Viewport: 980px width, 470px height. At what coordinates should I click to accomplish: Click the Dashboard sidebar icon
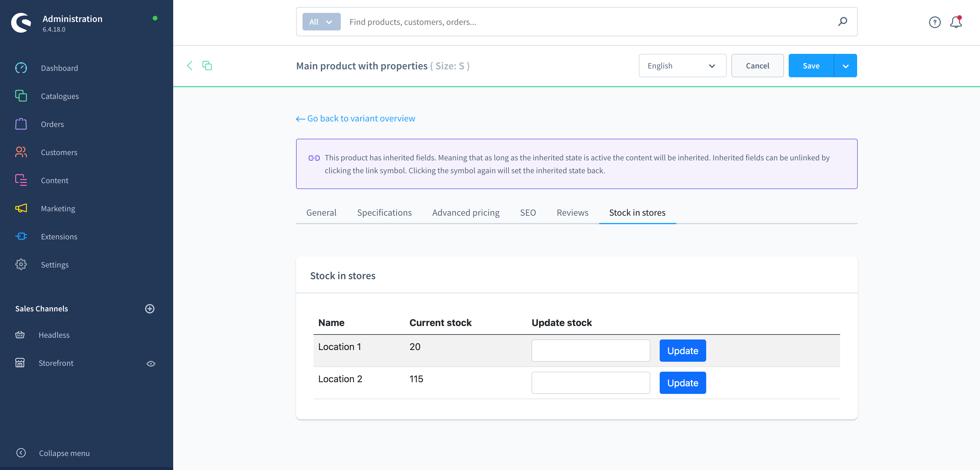pyautogui.click(x=21, y=68)
